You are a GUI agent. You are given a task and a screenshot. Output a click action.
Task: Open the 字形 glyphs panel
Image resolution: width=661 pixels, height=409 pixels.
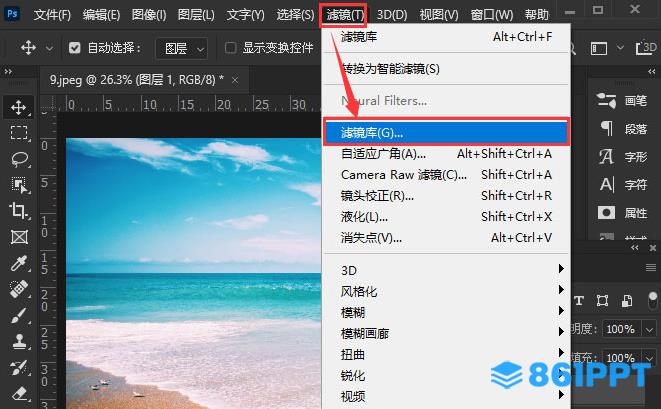[x=622, y=157]
